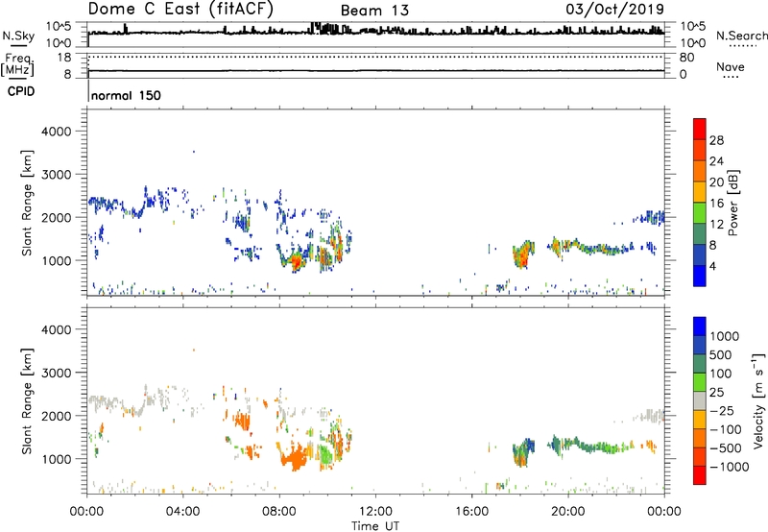
Task: Click the "16:00" time axis label
Action: click(471, 512)
